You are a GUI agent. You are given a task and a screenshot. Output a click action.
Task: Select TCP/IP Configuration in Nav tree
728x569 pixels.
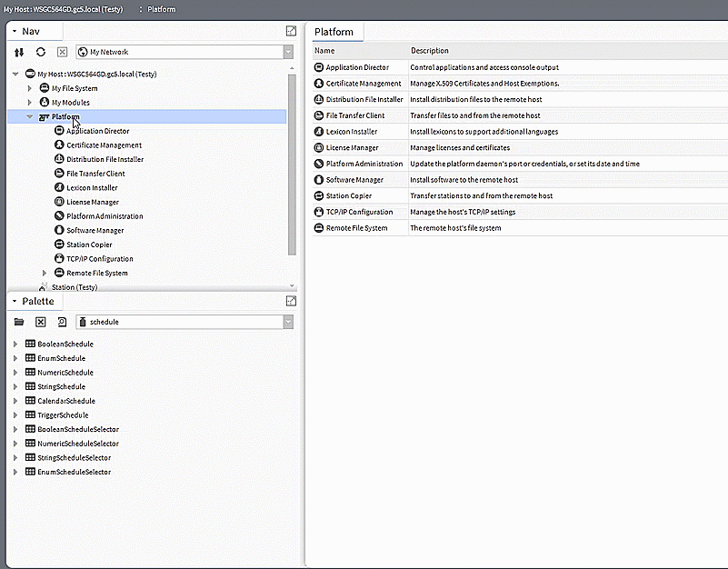click(99, 259)
